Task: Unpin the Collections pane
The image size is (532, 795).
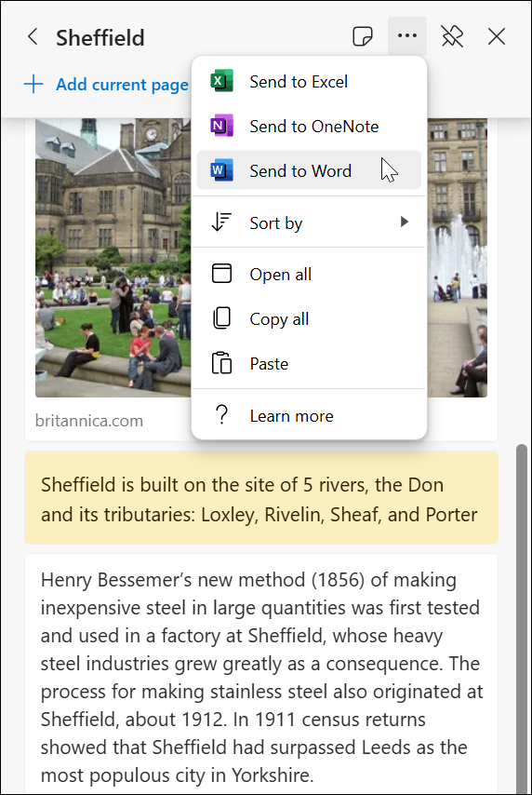Action: pyautogui.click(x=452, y=36)
